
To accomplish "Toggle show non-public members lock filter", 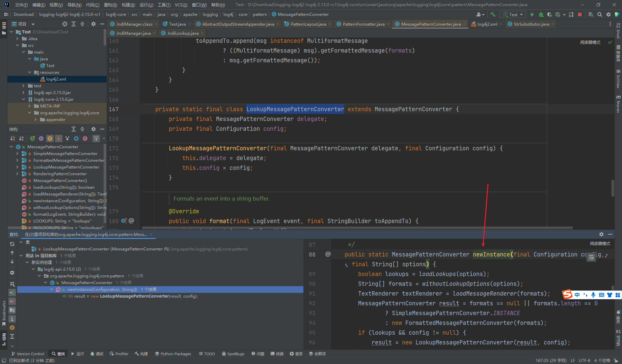I will (59, 139).
